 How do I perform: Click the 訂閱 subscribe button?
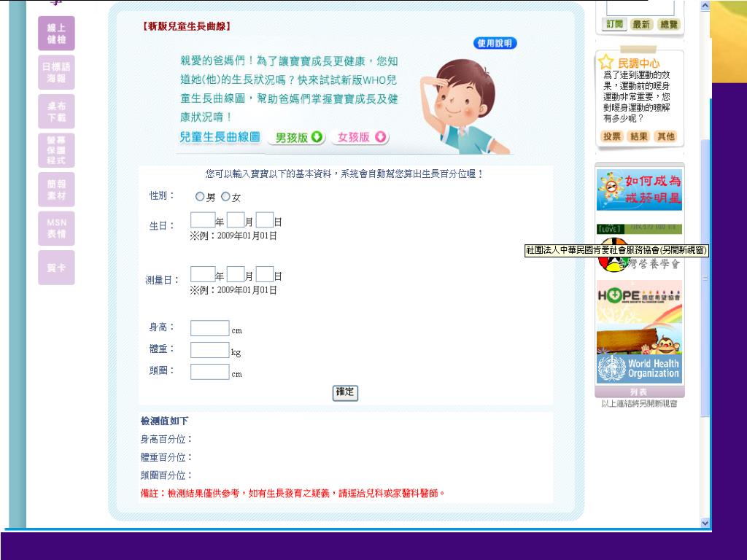[614, 24]
